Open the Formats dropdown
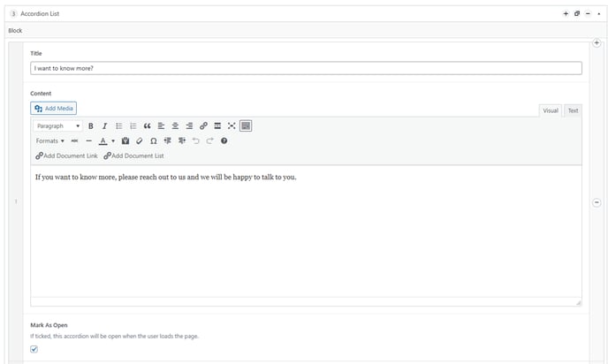608x364 pixels. pos(49,140)
